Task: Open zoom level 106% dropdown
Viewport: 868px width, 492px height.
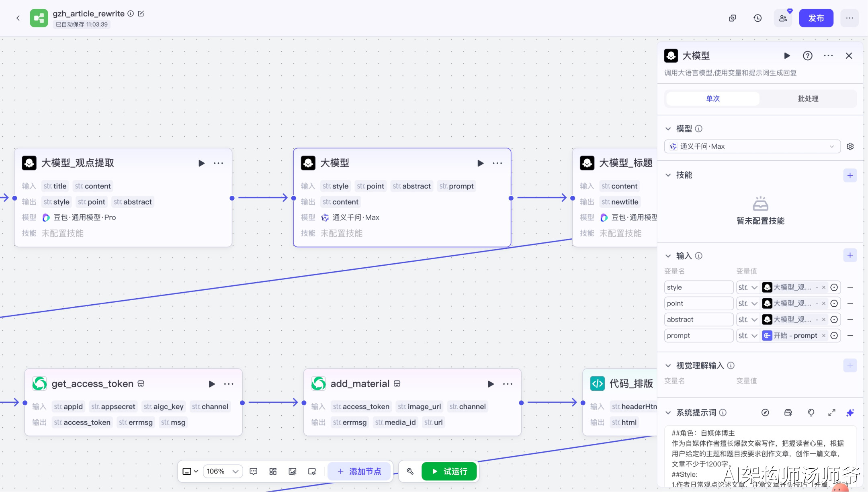Action: [223, 471]
